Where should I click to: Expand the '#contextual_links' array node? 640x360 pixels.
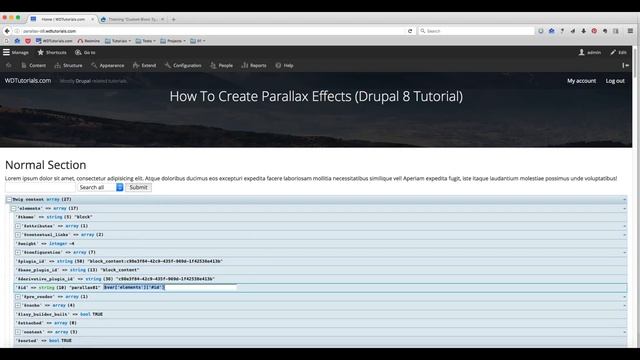coord(18,235)
